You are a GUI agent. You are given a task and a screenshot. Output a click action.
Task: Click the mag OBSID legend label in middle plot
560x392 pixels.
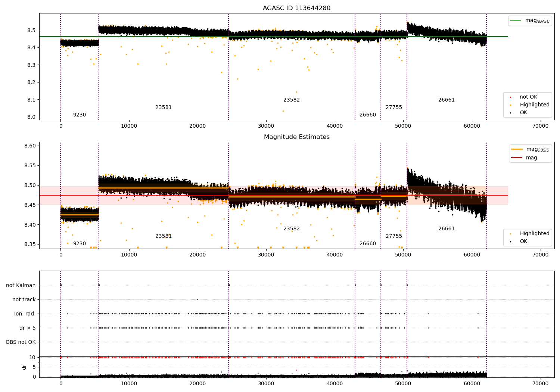point(538,149)
